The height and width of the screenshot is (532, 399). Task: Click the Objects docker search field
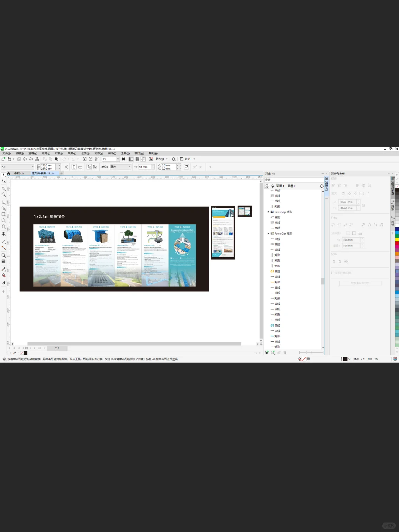click(x=294, y=180)
